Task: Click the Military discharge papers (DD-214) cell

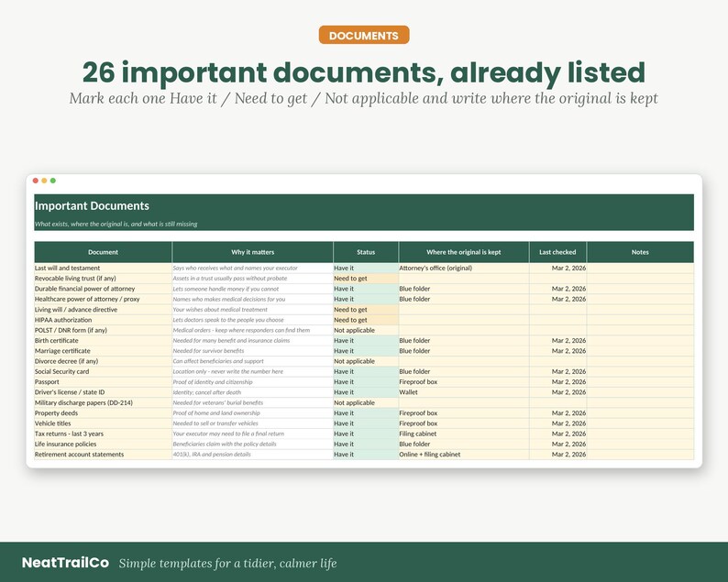Action: pyautogui.click(x=103, y=403)
